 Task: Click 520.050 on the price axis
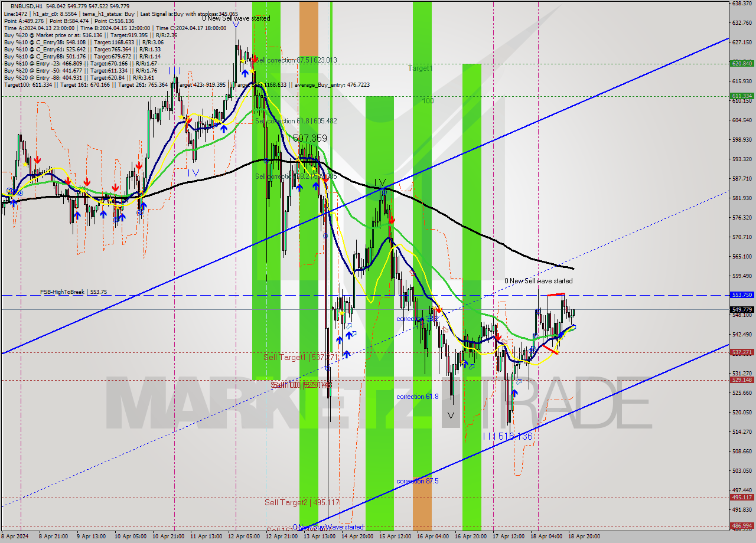(742, 412)
